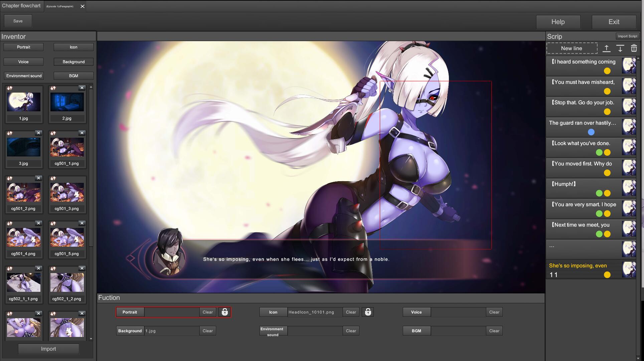Move the script line down using the down-arrow icon
The width and height of the screenshot is (644, 361).
click(620, 48)
